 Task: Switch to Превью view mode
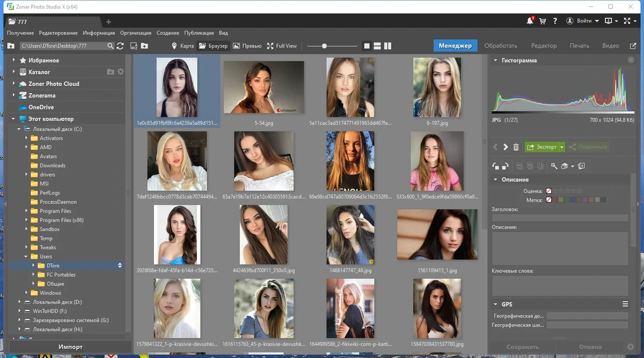pos(247,46)
